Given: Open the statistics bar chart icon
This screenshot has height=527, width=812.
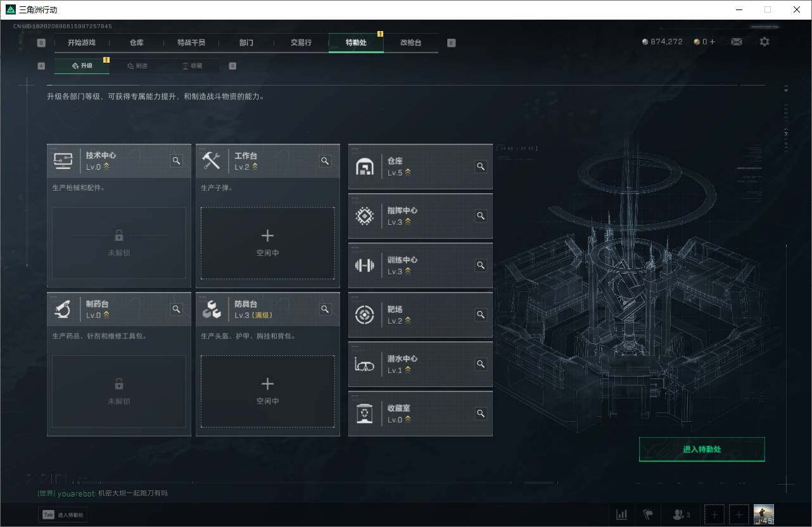Looking at the screenshot, I should tap(622, 514).
